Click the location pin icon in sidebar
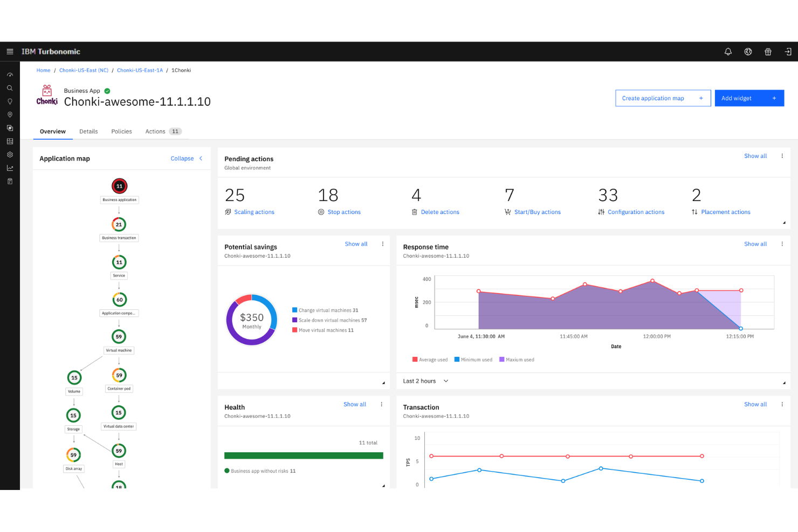798x532 pixels. pos(10,114)
